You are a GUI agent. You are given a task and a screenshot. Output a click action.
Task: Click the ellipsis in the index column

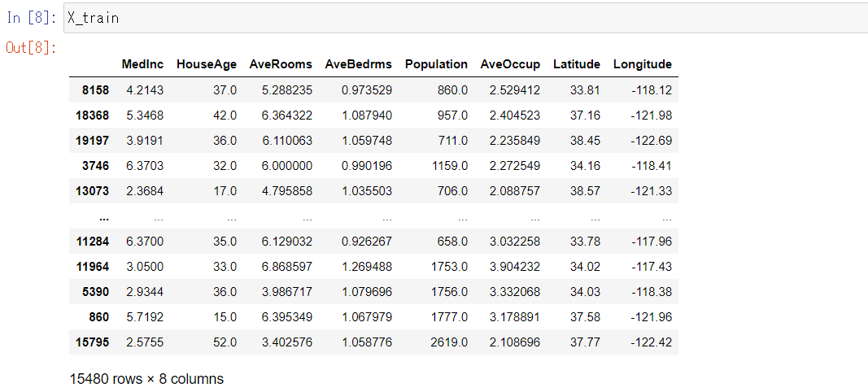click(x=104, y=217)
